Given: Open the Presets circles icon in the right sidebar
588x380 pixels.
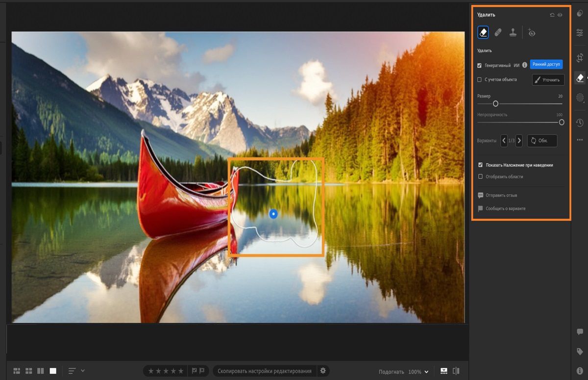Looking at the screenshot, I should (580, 14).
